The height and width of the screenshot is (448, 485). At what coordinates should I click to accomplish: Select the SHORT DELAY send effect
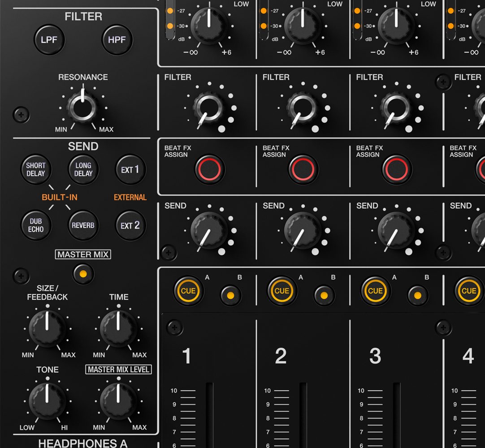(x=35, y=170)
